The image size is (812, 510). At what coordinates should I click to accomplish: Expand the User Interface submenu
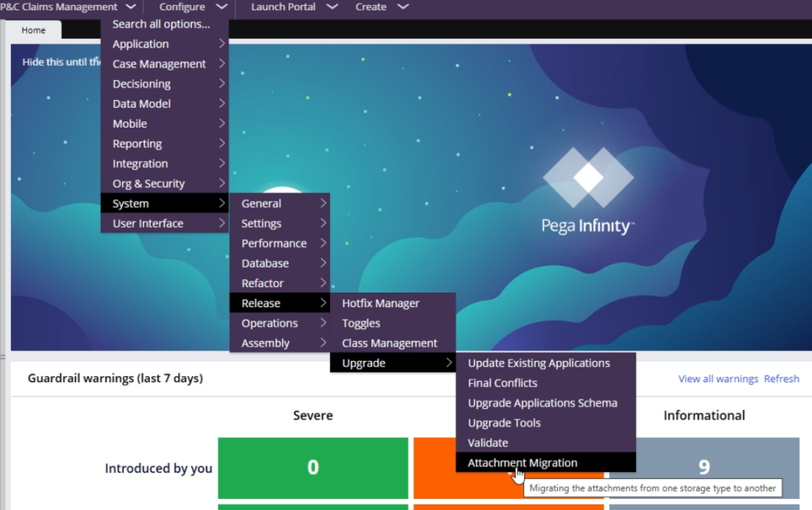[165, 223]
